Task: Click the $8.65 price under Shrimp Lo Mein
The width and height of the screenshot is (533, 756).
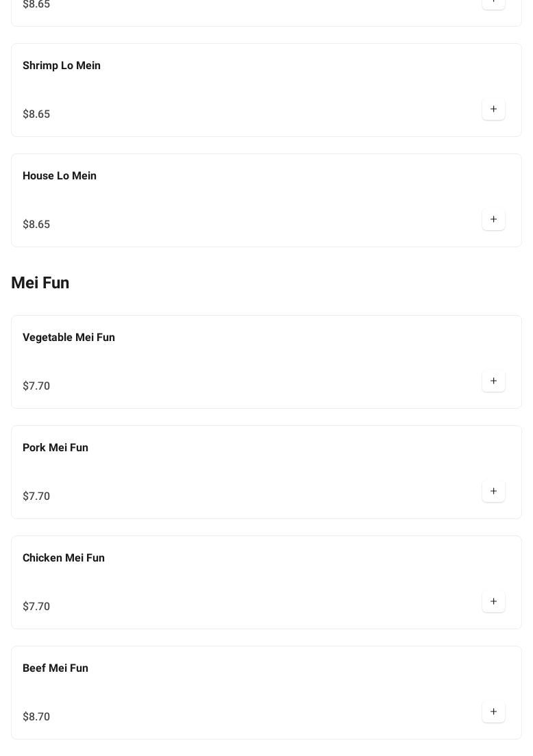Action: point(36,114)
